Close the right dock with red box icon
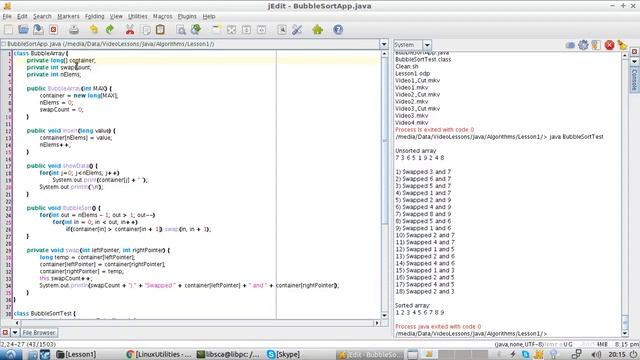Screen dimensions: 640x360 634,52
